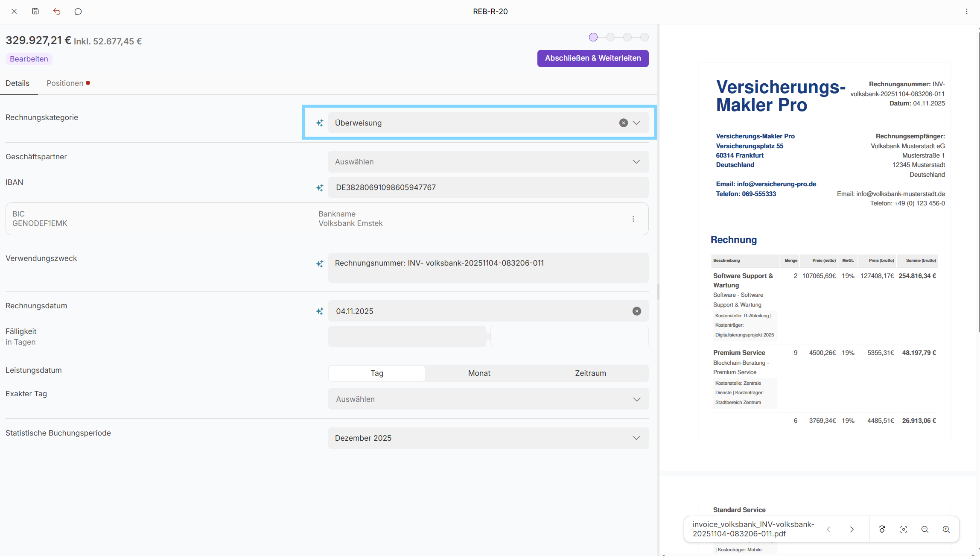
Task: Open the Geschäftspartner dropdown
Action: click(x=488, y=162)
